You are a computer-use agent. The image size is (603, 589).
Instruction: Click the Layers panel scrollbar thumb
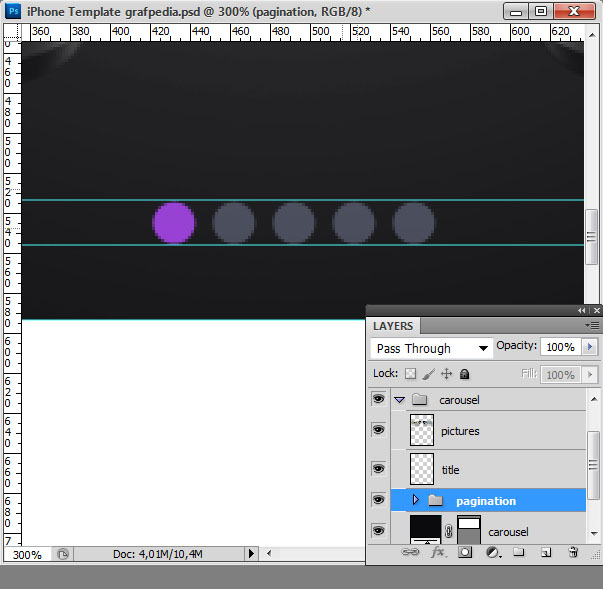click(593, 465)
